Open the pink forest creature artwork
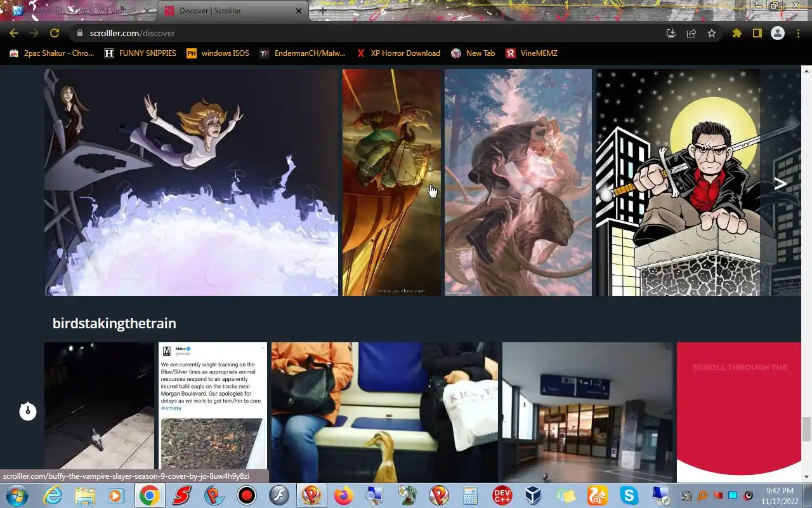The height and width of the screenshot is (508, 812). [x=518, y=183]
